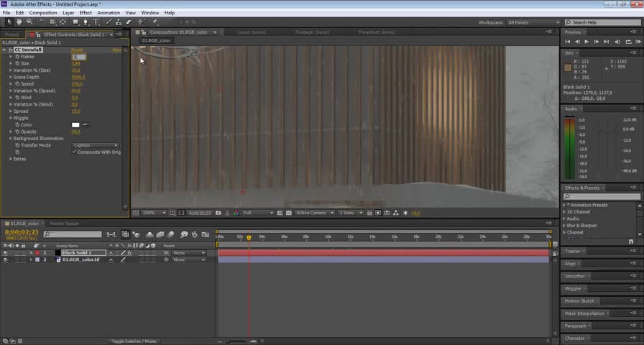Open the Composition menu
Screen dimensions: 644x345
(43, 13)
